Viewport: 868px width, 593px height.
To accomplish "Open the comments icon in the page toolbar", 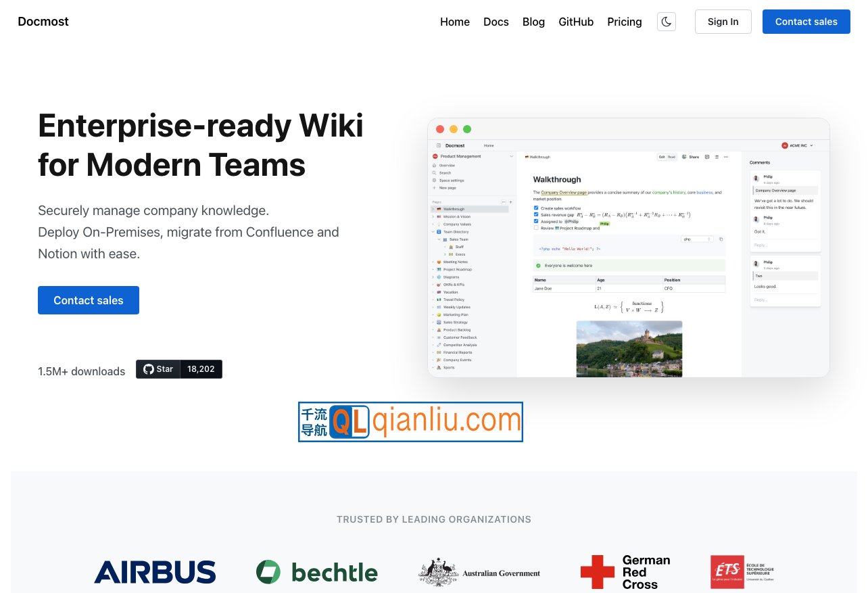I will tap(707, 157).
